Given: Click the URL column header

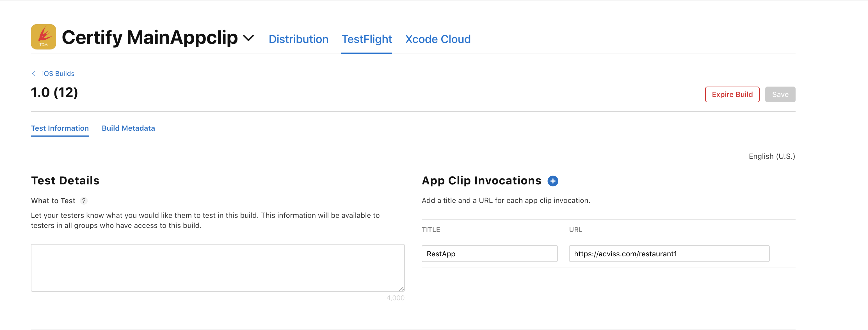Looking at the screenshot, I should pyautogui.click(x=575, y=229).
